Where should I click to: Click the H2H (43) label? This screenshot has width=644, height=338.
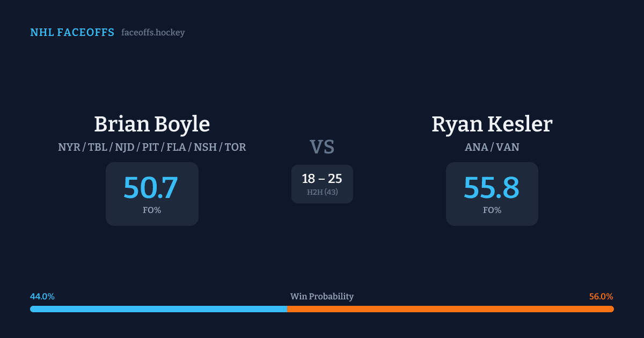tap(322, 192)
